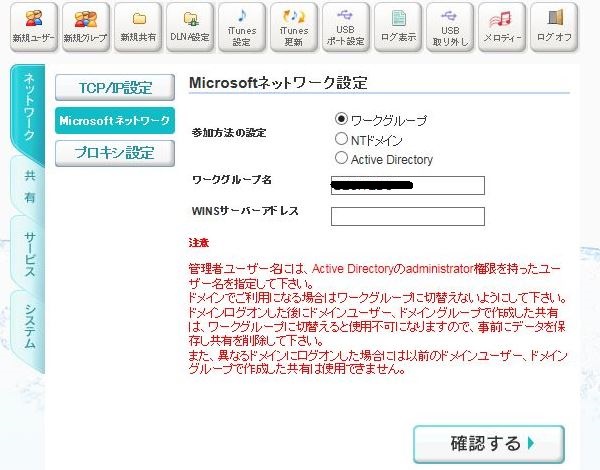Viewport: 600px width, 470px height.
Task: Click the USB取り外し (USB remove) icon
Action: pyautogui.click(x=450, y=27)
